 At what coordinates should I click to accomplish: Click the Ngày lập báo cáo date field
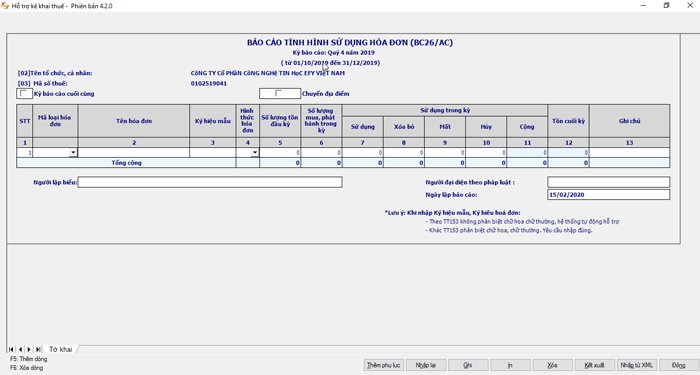pos(608,195)
